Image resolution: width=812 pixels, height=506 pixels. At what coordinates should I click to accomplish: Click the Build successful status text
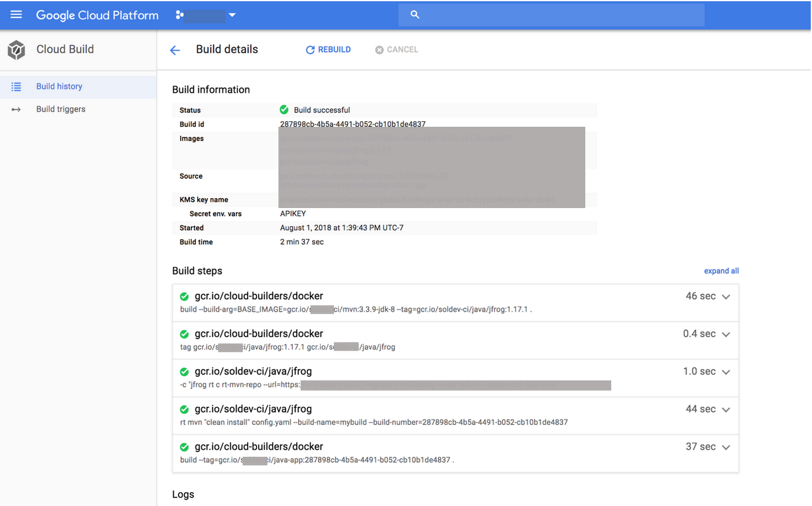click(322, 110)
